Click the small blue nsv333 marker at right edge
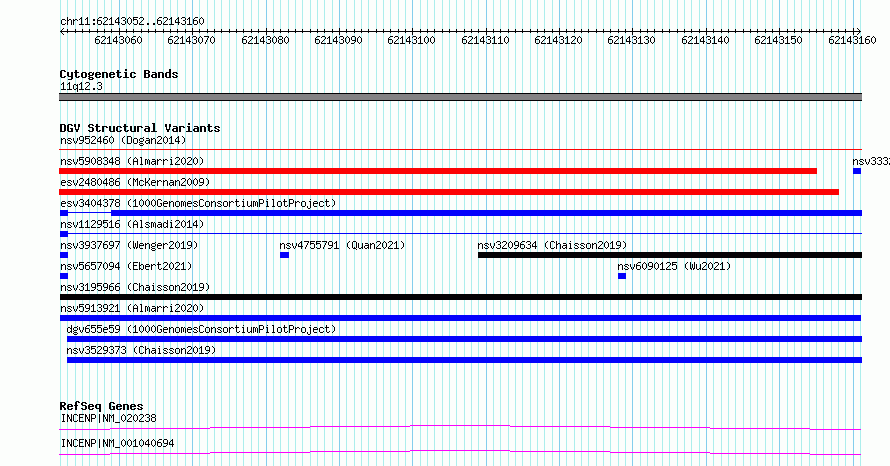This screenshot has width=890, height=466. click(x=857, y=171)
